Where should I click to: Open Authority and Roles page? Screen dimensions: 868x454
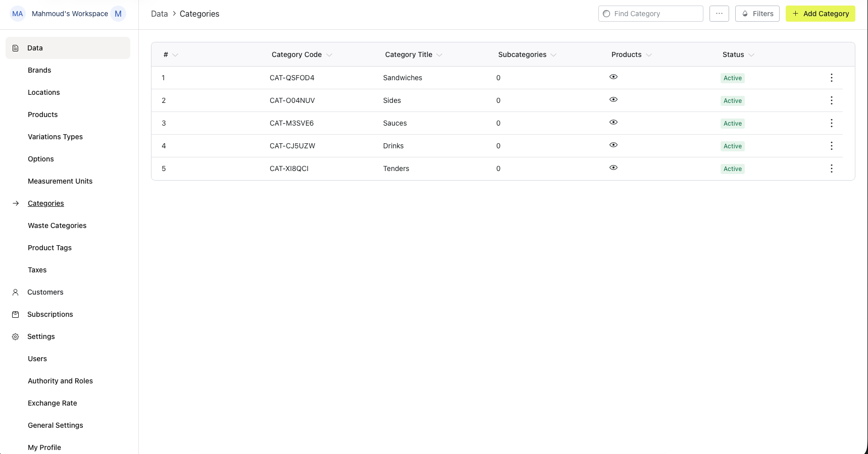click(x=60, y=381)
